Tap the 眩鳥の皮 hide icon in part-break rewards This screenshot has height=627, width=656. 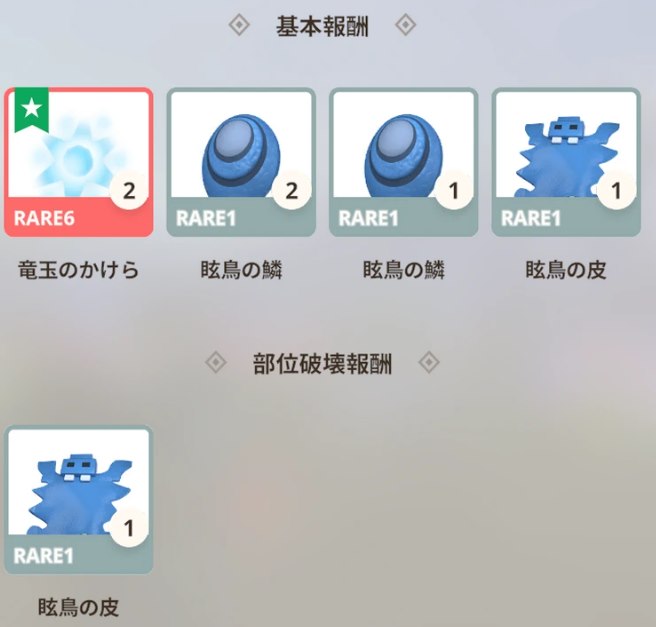tap(79, 494)
